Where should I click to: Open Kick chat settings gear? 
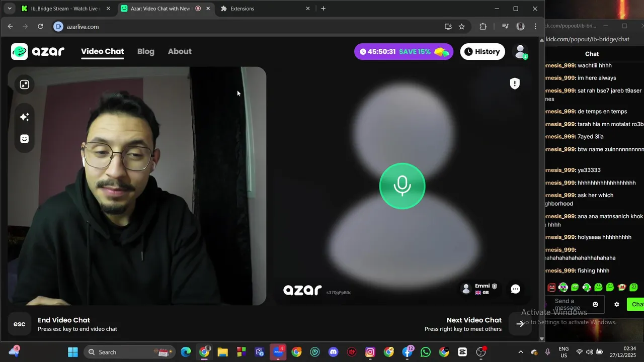617,304
